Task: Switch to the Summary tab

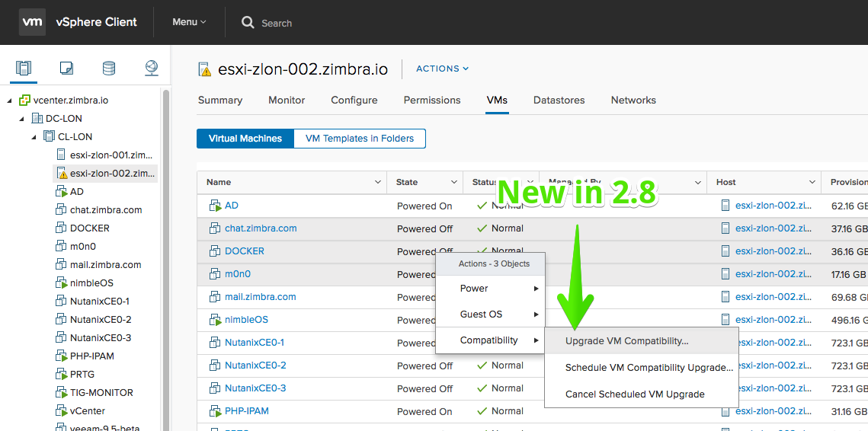Action: click(x=220, y=101)
